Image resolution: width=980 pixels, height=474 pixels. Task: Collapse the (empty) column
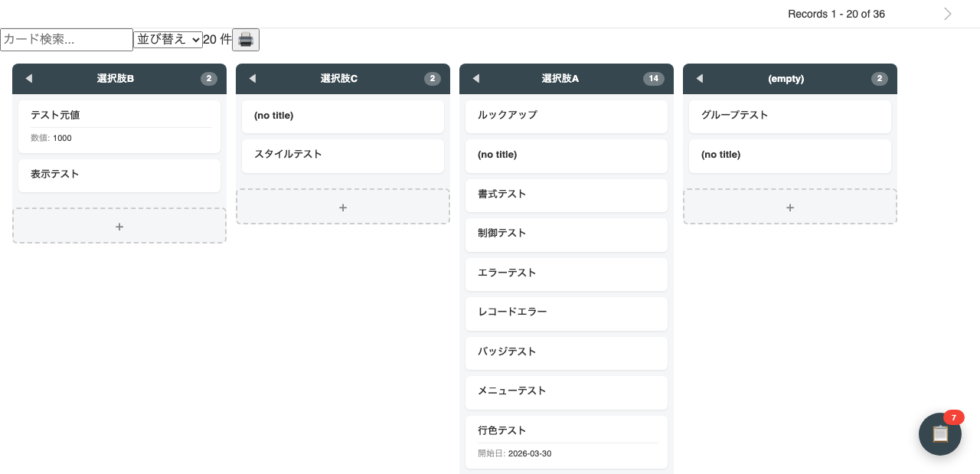click(700, 79)
